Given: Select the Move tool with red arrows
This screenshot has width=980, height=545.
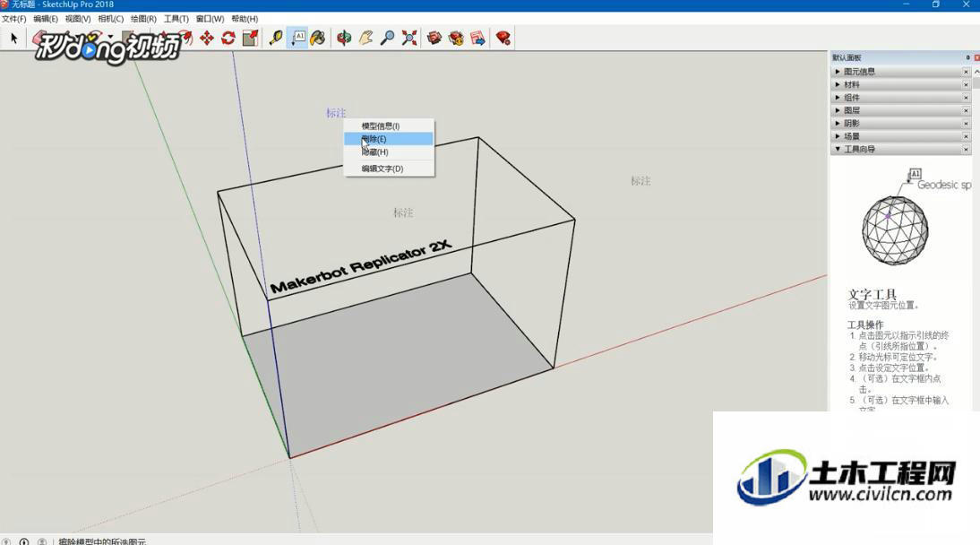Looking at the screenshot, I should pyautogui.click(x=206, y=39).
